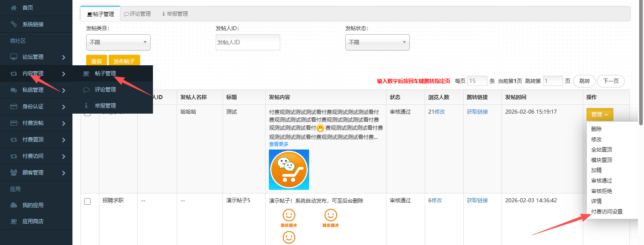Click the card icon beside 身份认证
The width and height of the screenshot is (644, 245).
click(x=14, y=106)
